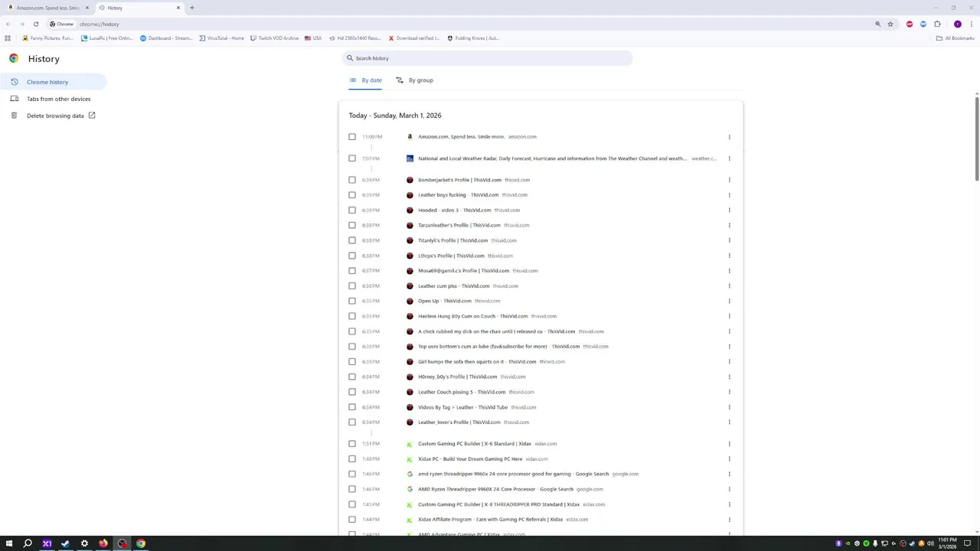Select checkbox for Xidax PC Build Your Dream entry
Viewport: 980px width, 551px height.
[x=352, y=459]
